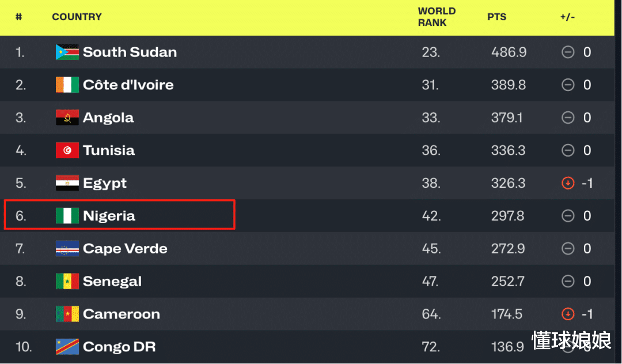Click the +/- column header
The width and height of the screenshot is (622, 364).
tap(567, 17)
